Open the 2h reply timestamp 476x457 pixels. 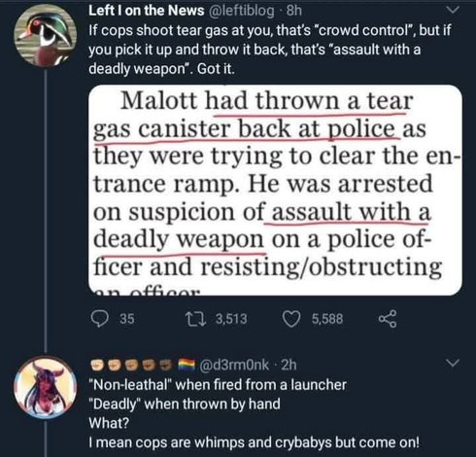[289, 365]
